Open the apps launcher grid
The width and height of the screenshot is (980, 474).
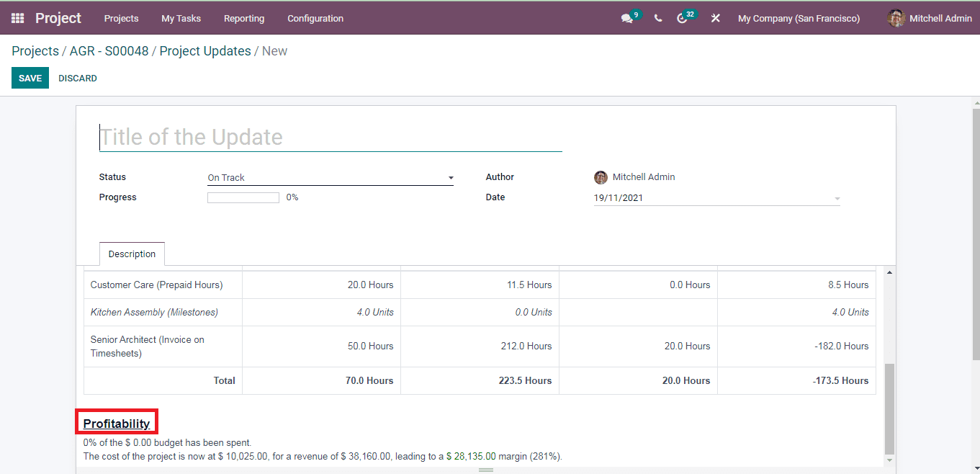(x=17, y=18)
